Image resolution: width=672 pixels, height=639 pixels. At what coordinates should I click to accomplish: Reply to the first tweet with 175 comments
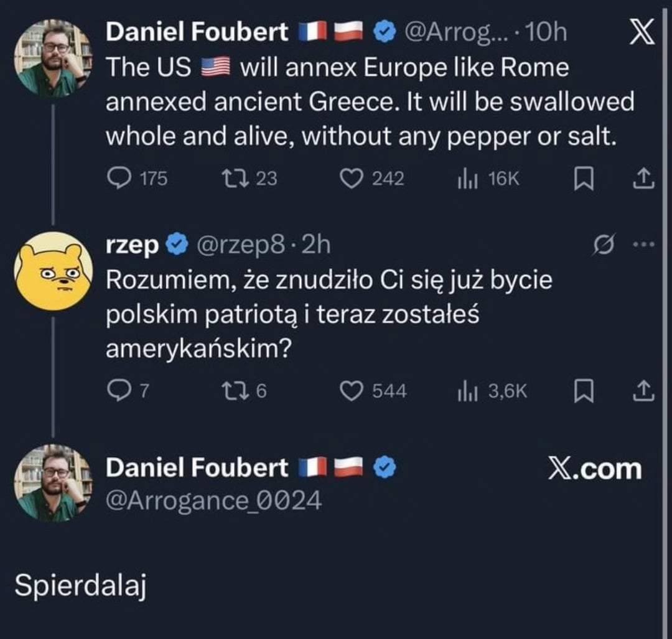pos(118,179)
